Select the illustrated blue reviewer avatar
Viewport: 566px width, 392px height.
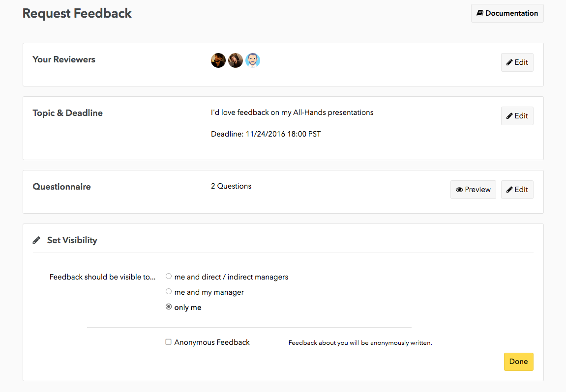click(x=253, y=60)
